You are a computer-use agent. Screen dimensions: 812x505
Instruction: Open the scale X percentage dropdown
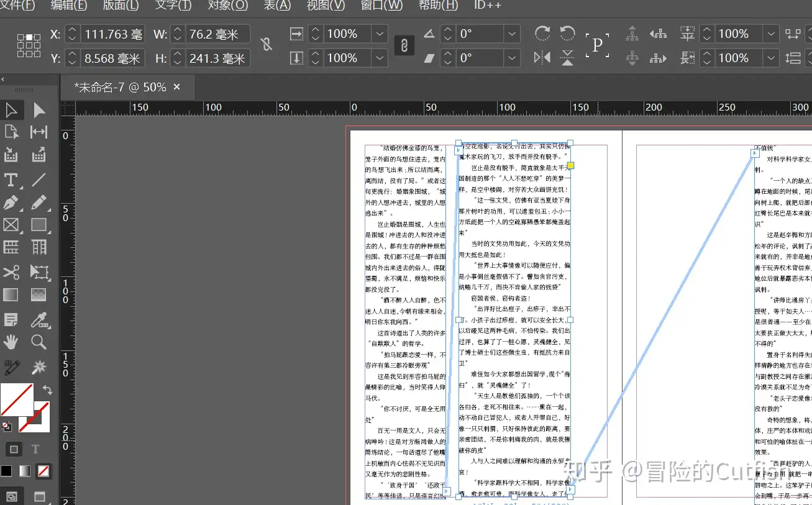point(380,34)
